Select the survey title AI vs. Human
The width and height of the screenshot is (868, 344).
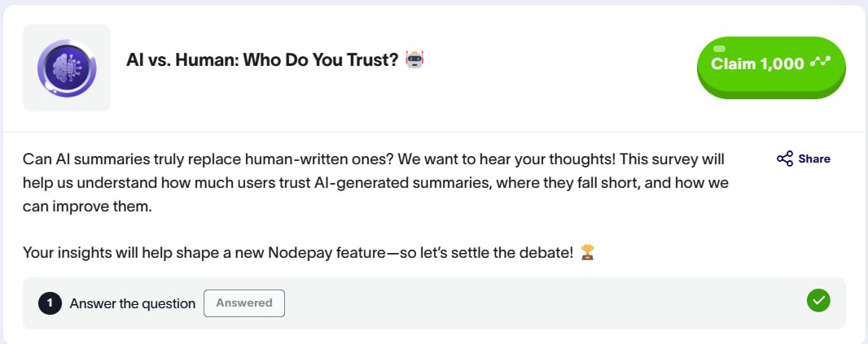coord(262,59)
